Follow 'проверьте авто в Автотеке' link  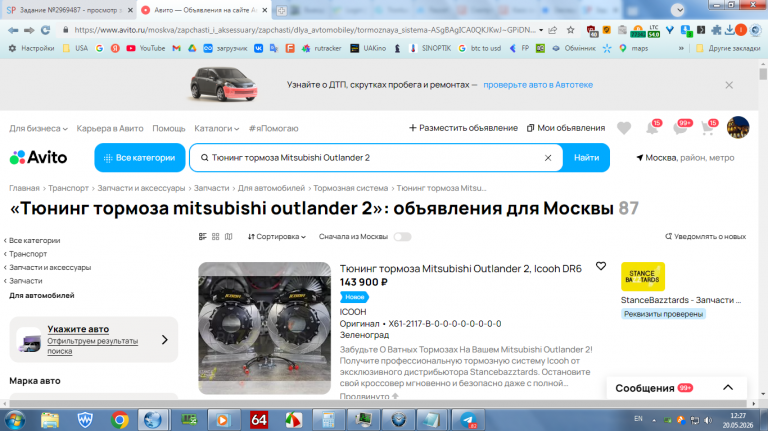(x=538, y=85)
